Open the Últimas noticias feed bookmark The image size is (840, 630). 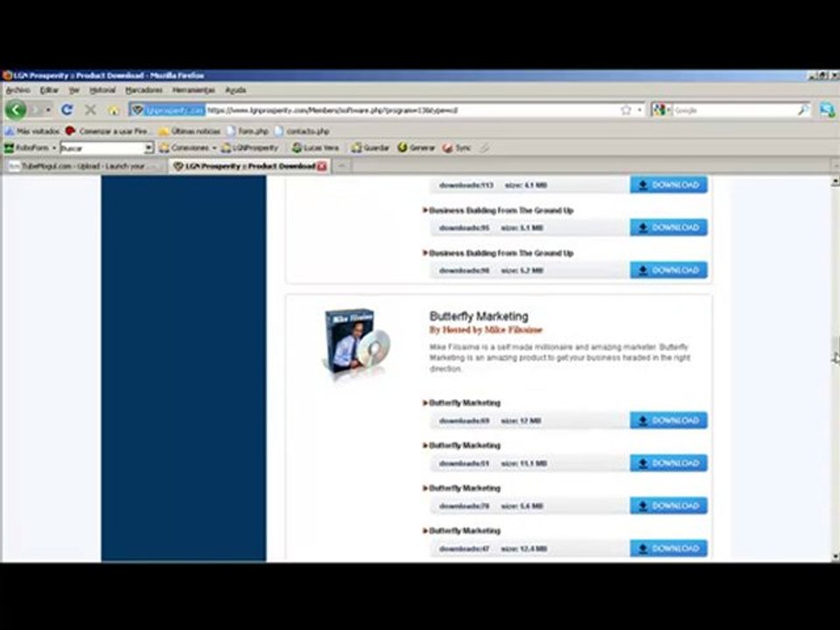click(190, 130)
